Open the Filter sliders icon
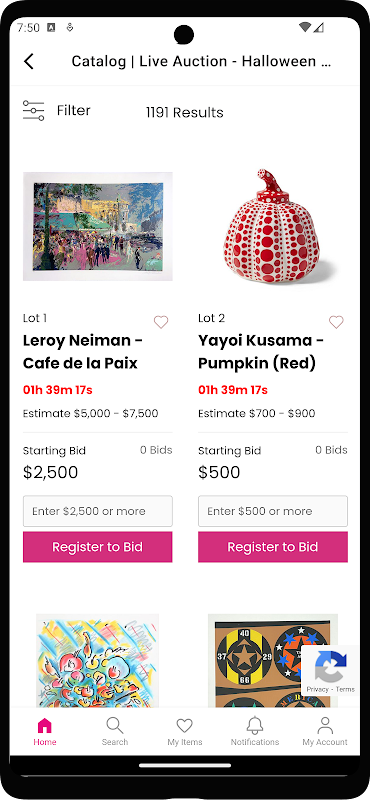The width and height of the screenshot is (370, 800). pos(33,111)
